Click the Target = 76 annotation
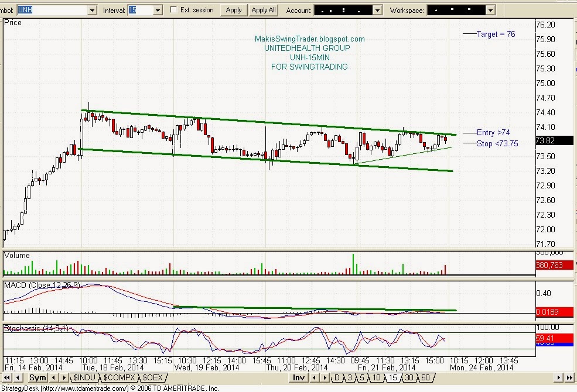Screen dimensions: 577x392 (x=496, y=34)
